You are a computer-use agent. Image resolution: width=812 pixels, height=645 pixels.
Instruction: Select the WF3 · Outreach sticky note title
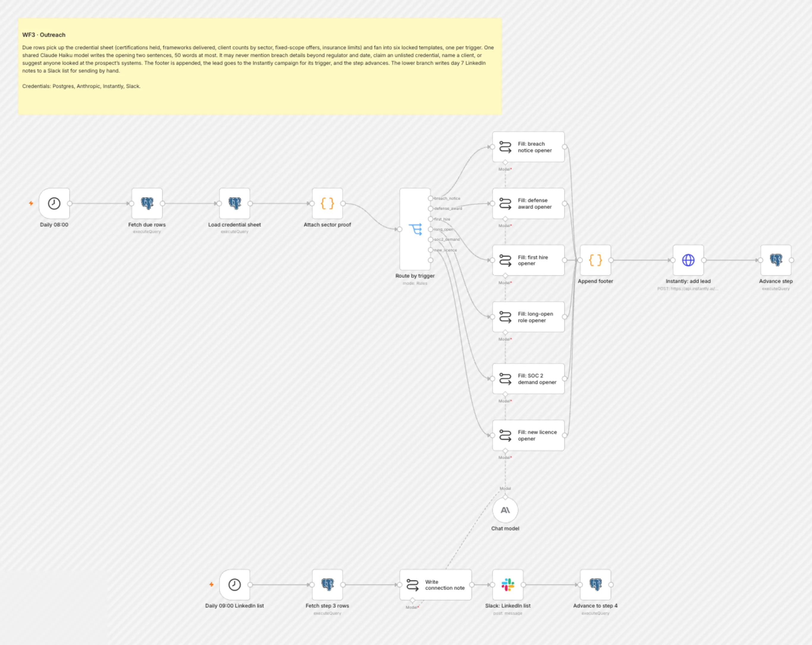point(44,34)
